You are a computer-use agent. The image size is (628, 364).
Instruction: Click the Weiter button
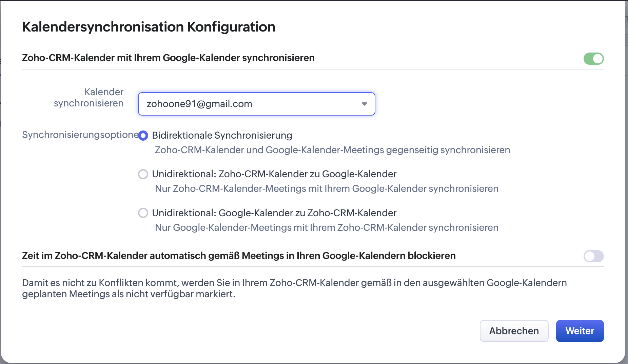pyautogui.click(x=580, y=331)
